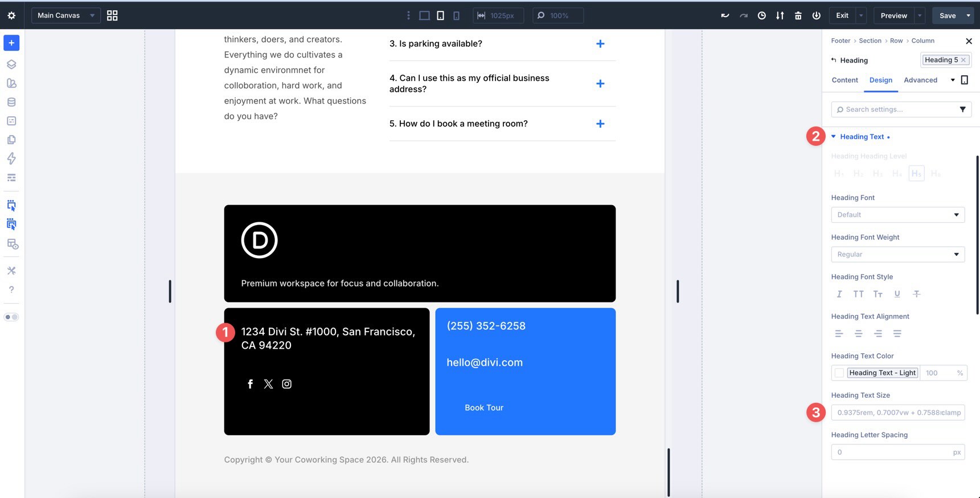Redo the last action
980x498 pixels.
point(743,15)
